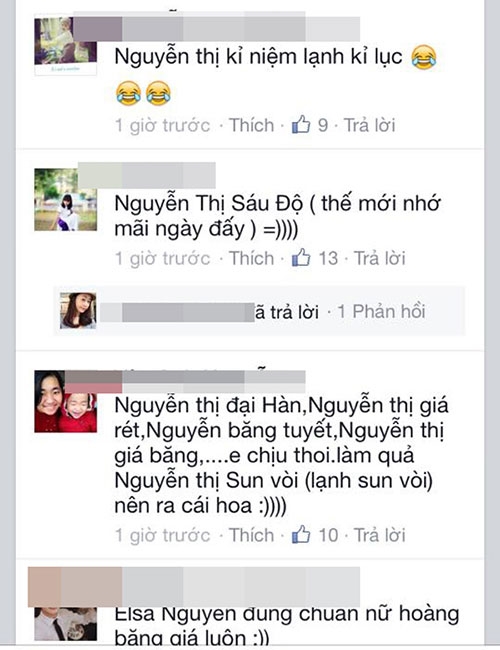Like the 'Nguyễn thị Sun vòi' comment via Thích

click(252, 535)
